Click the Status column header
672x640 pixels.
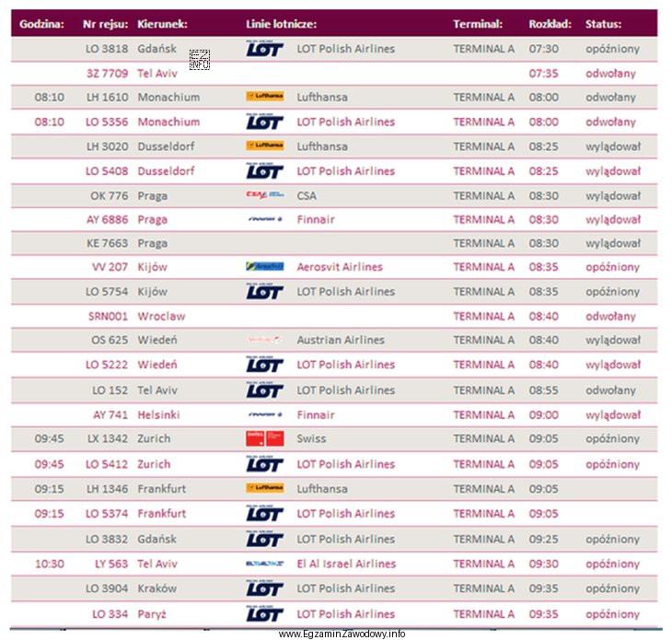(x=604, y=24)
